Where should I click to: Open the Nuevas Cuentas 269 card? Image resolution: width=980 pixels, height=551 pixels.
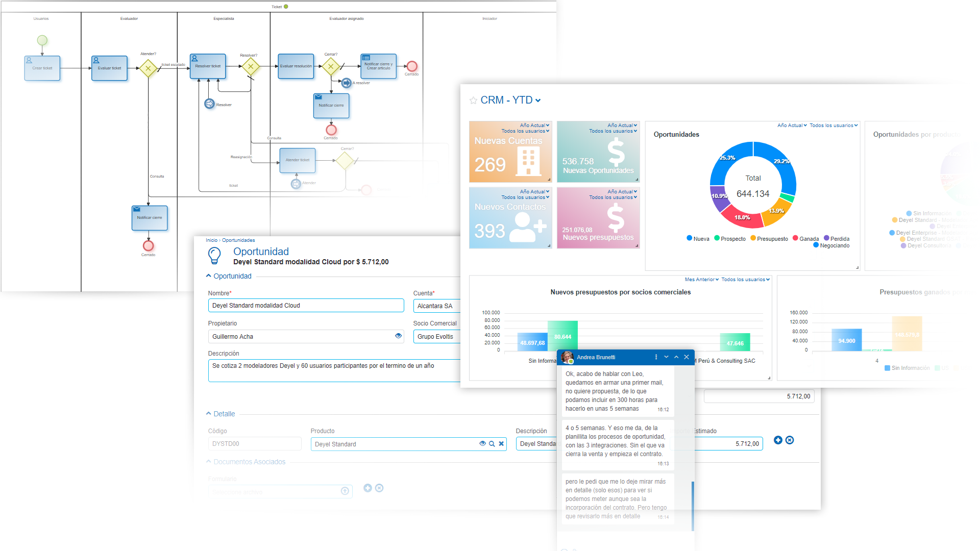[x=510, y=152]
